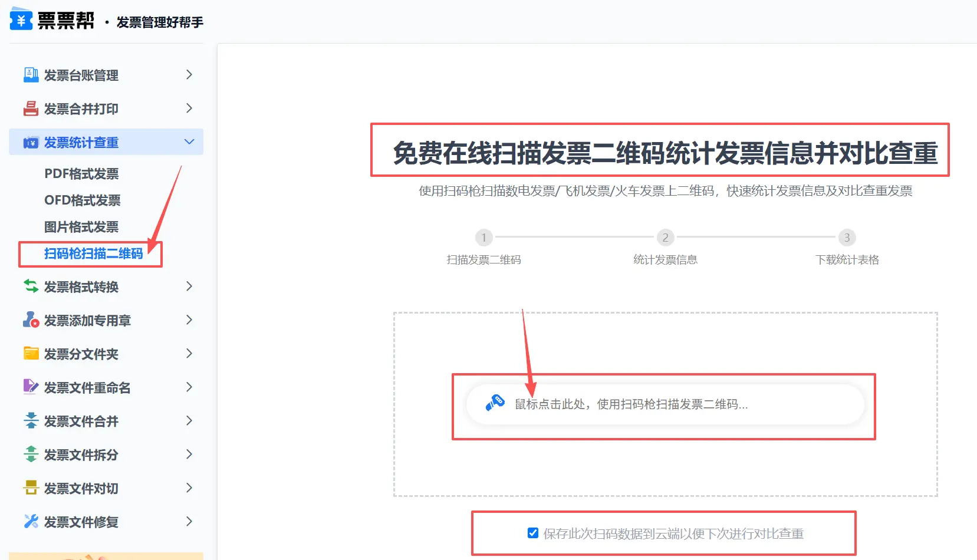
Task: Select 扫码枪扫描二维码 in the sidebar
Action: (93, 253)
